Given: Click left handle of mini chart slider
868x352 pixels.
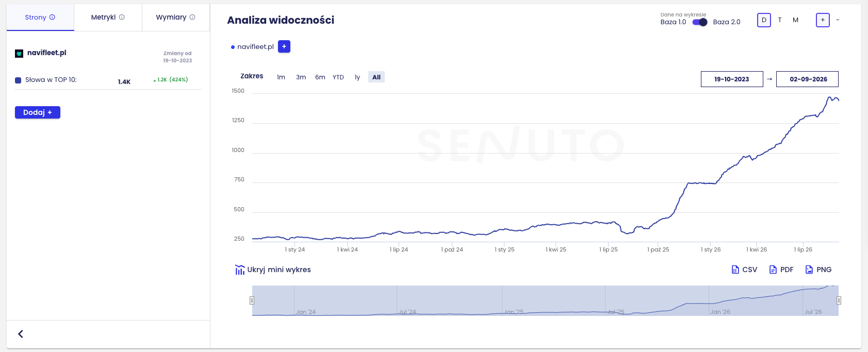Looking at the screenshot, I should [x=252, y=300].
